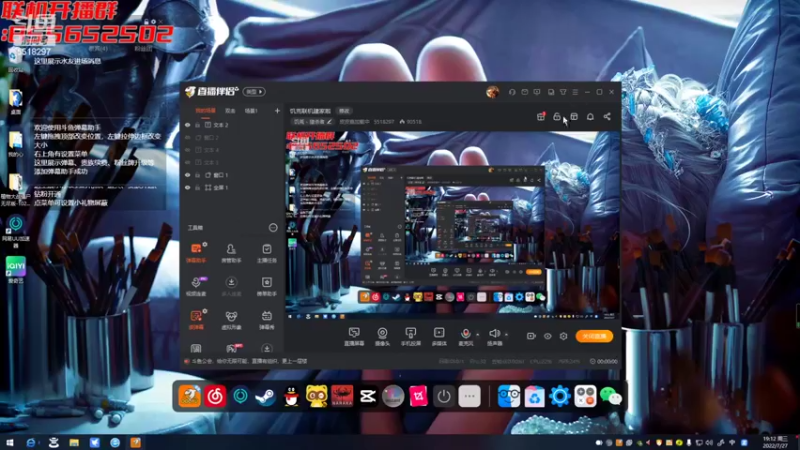Open Steam from the dock

click(265, 396)
